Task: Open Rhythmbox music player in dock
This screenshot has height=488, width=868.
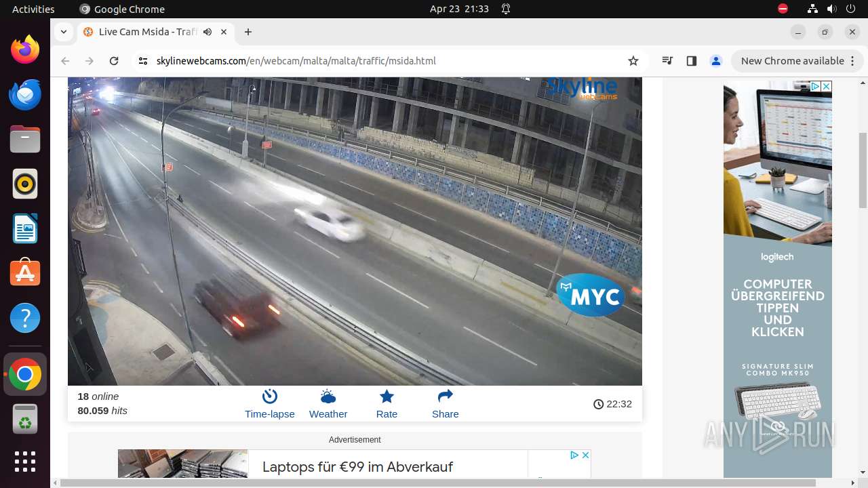Action: click(25, 184)
